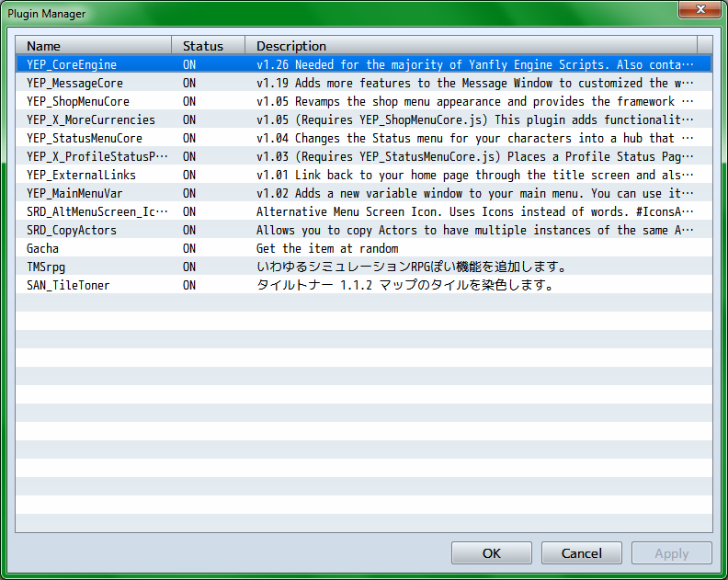Click ON status of TMSrpg row
The height and width of the screenshot is (580, 728).
click(x=189, y=267)
